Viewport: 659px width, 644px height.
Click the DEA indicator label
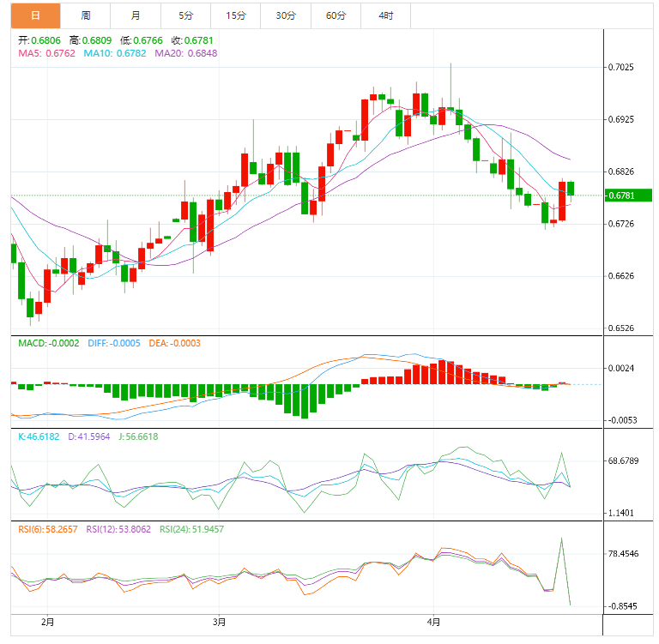[x=174, y=343]
